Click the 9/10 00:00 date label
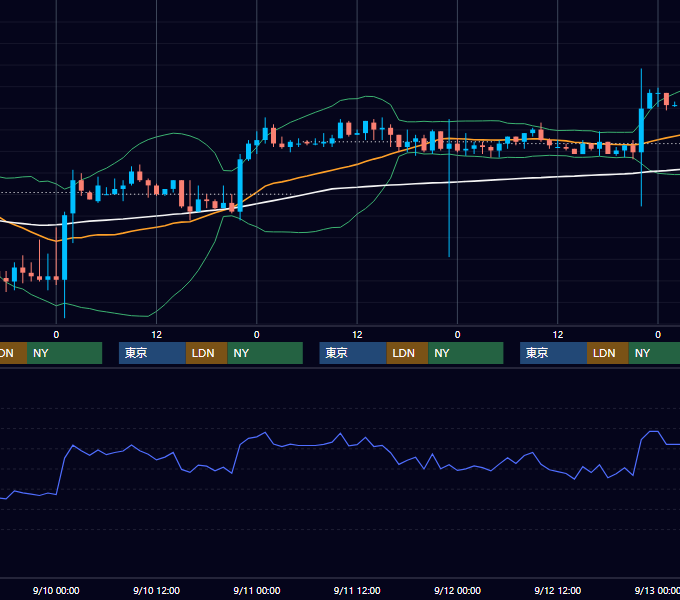The width and height of the screenshot is (680, 600). [x=56, y=590]
